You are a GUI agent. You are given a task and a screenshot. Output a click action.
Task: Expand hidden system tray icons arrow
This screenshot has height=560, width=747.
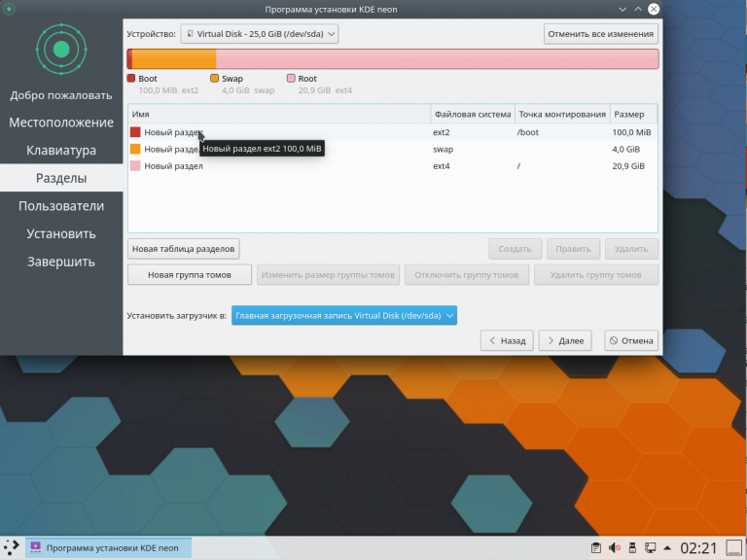(667, 548)
